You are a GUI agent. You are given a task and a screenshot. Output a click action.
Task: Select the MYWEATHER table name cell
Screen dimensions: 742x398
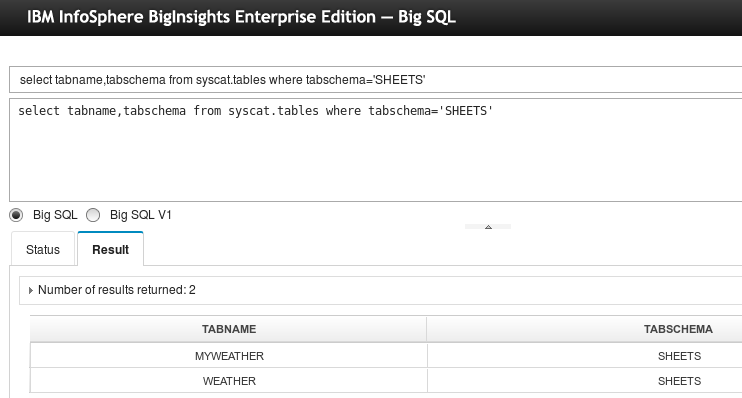pos(230,356)
